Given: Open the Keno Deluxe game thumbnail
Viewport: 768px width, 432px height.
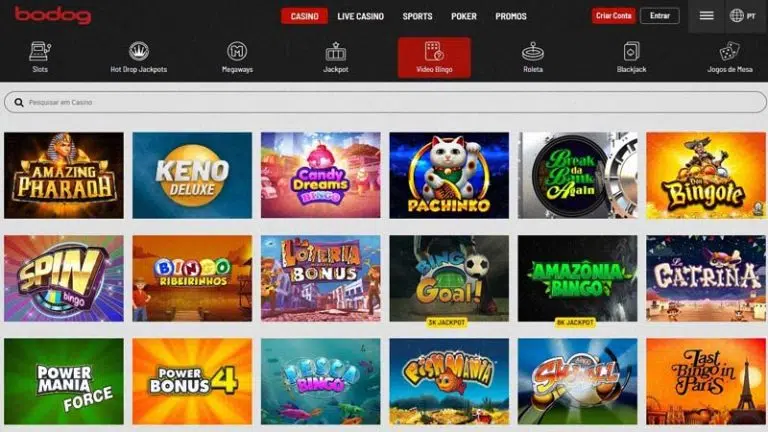Looking at the screenshot, I should [x=192, y=175].
